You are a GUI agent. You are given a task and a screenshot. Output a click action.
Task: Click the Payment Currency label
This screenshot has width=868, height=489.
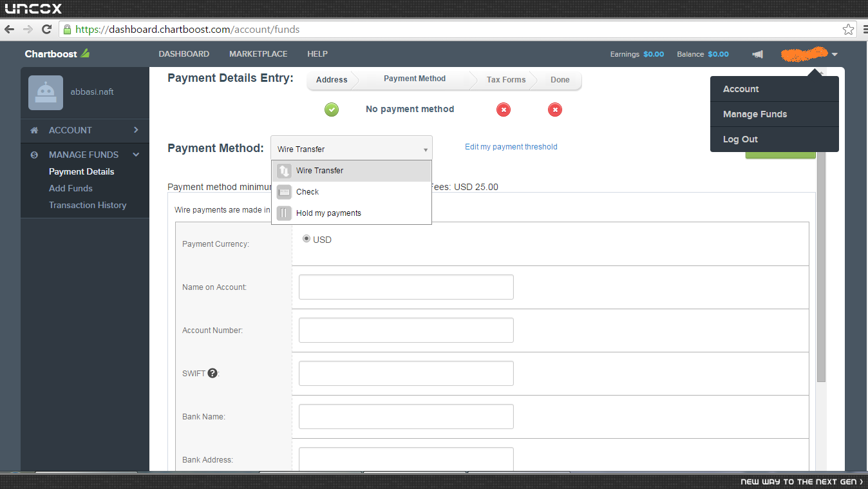coord(216,244)
